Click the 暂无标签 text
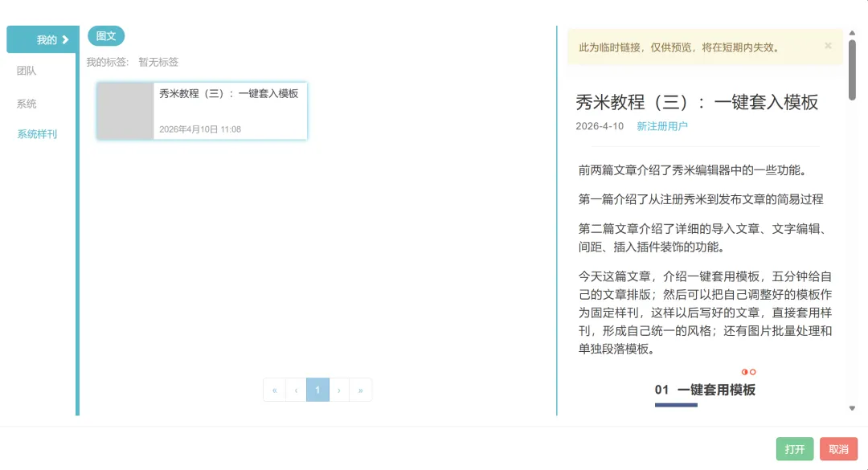This screenshot has width=868, height=470. point(158,62)
